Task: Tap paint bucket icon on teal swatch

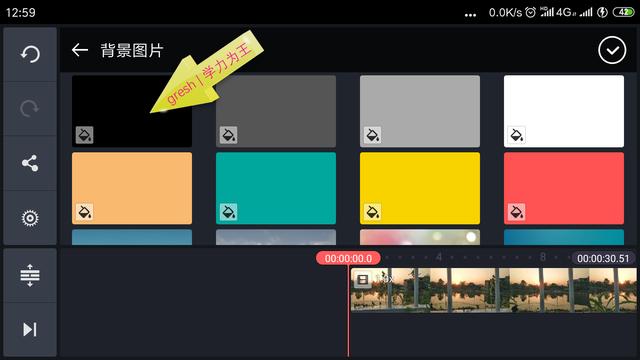Action: [229, 212]
